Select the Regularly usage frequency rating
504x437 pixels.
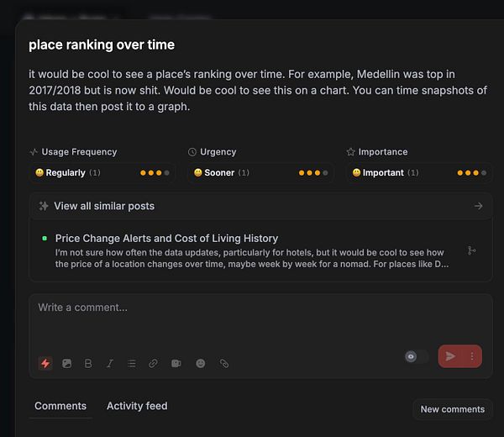[102, 172]
